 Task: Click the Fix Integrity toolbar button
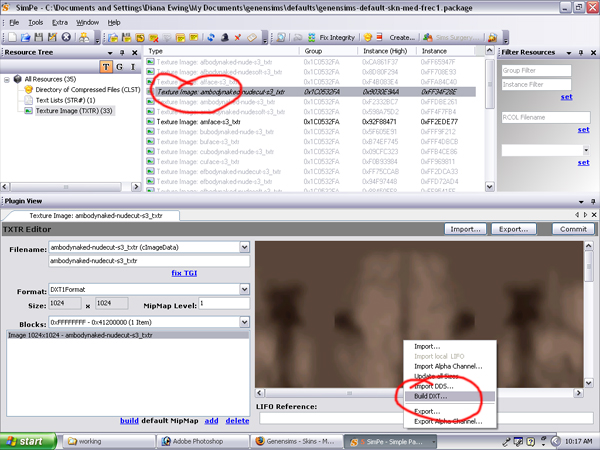click(x=331, y=37)
